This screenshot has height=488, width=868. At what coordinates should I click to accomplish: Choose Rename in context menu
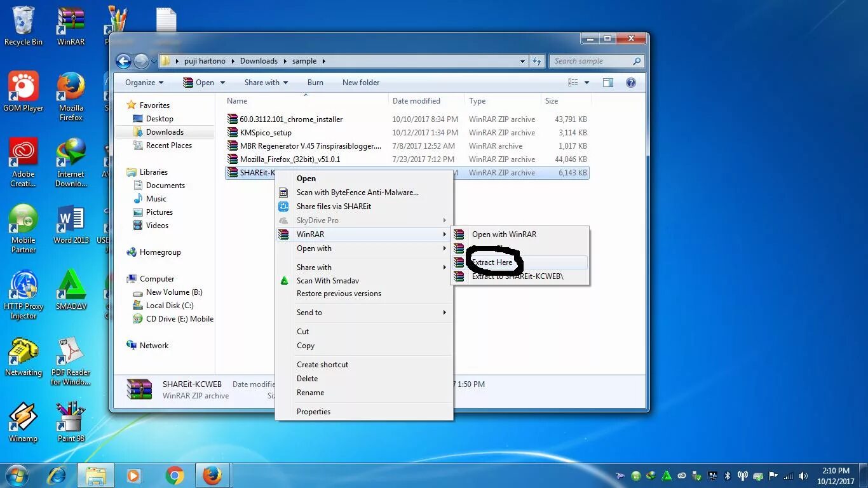[x=365, y=393]
